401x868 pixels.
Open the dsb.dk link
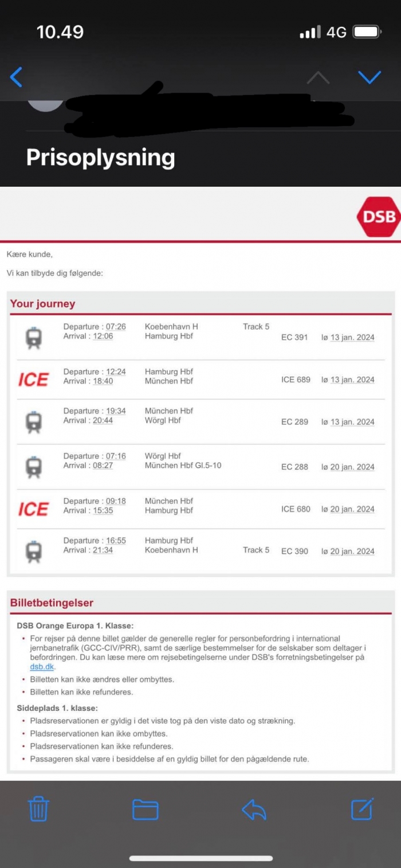click(x=42, y=667)
